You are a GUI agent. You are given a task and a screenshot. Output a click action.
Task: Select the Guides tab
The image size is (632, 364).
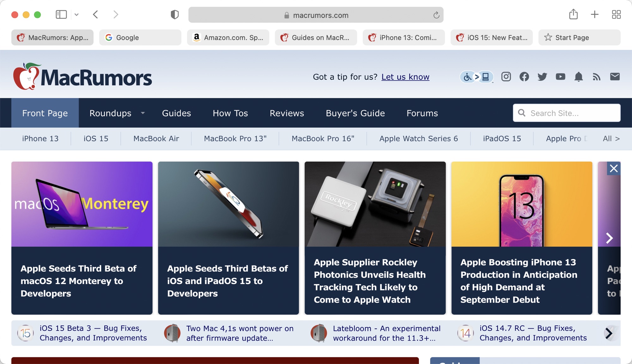tap(177, 113)
